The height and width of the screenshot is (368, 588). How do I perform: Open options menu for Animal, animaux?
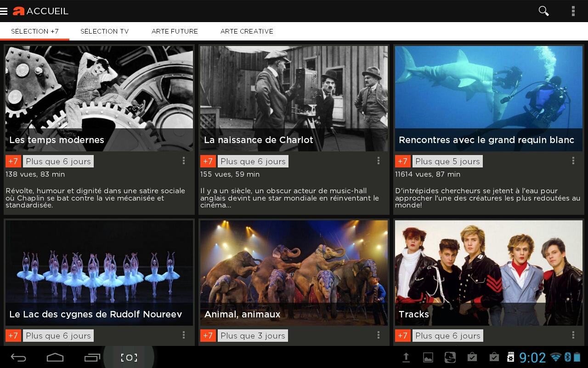378,335
